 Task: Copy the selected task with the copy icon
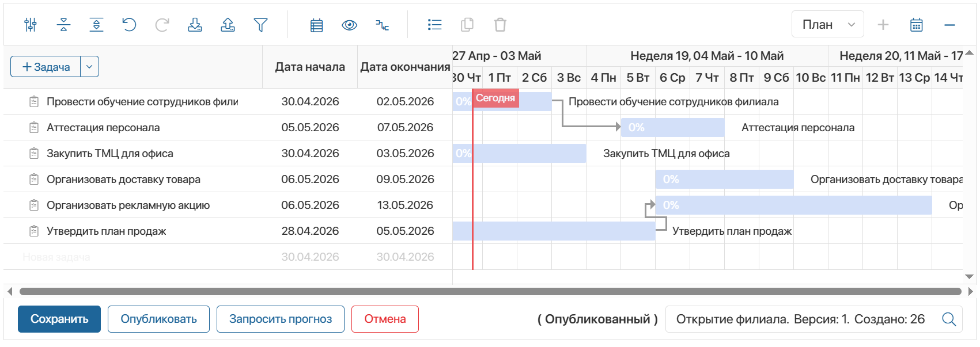(x=467, y=25)
